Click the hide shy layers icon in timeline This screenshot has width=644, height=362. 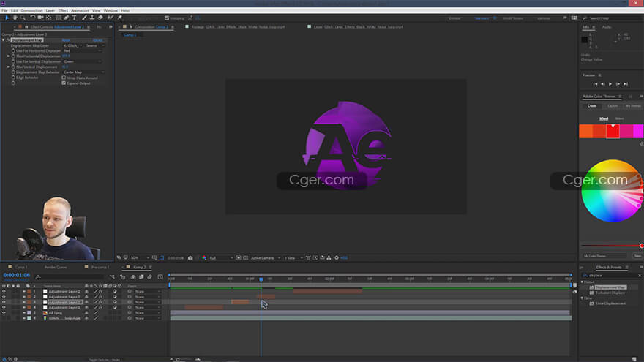(133, 277)
